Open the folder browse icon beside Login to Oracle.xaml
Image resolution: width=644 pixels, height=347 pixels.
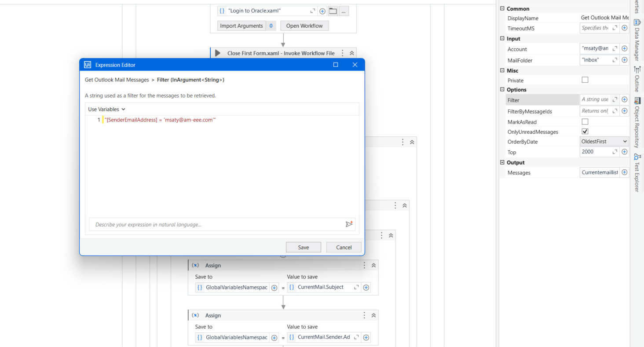tap(333, 11)
